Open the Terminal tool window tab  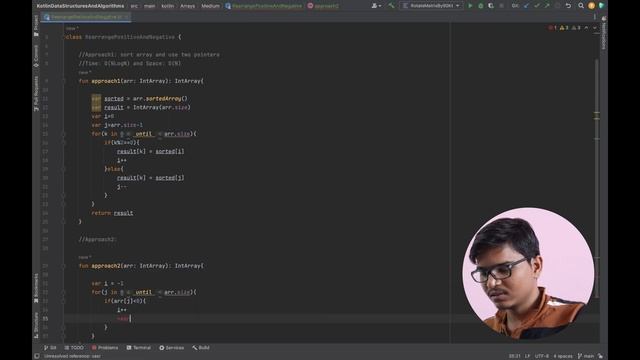click(139, 348)
